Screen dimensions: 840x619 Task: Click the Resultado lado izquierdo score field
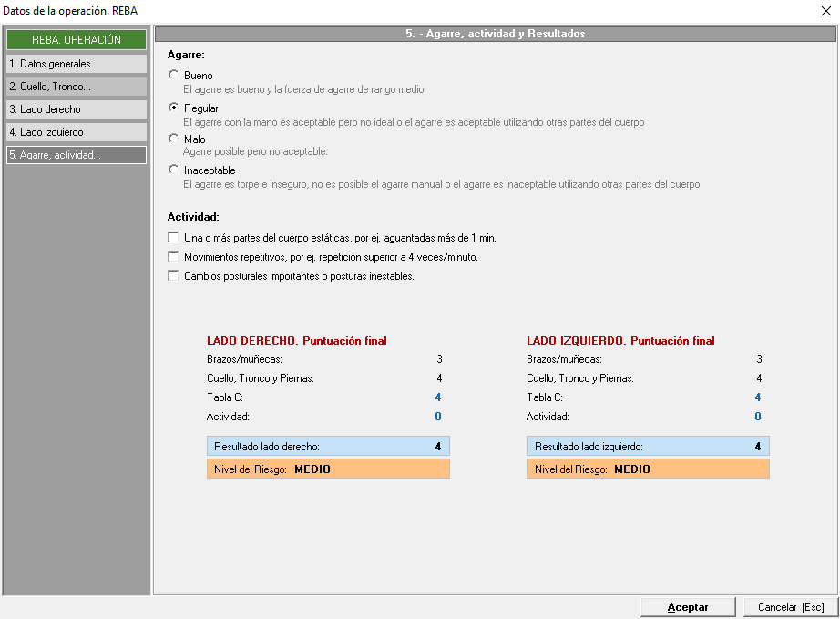[648, 447]
